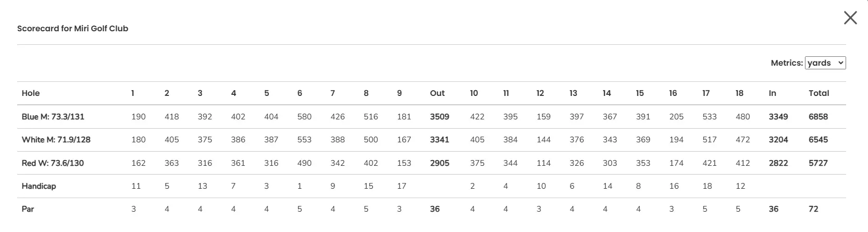The image size is (868, 232).
Task: Click the White tee total 6545
Action: [818, 140]
